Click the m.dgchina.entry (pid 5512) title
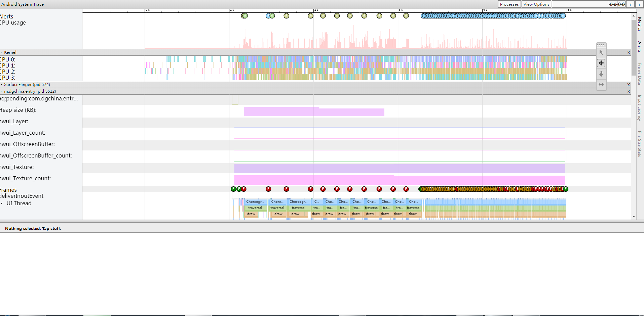This screenshot has width=644, height=316. click(x=30, y=91)
